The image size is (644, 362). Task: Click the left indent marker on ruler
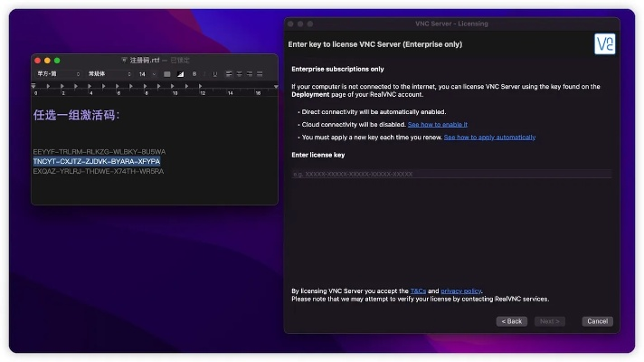coord(33,86)
